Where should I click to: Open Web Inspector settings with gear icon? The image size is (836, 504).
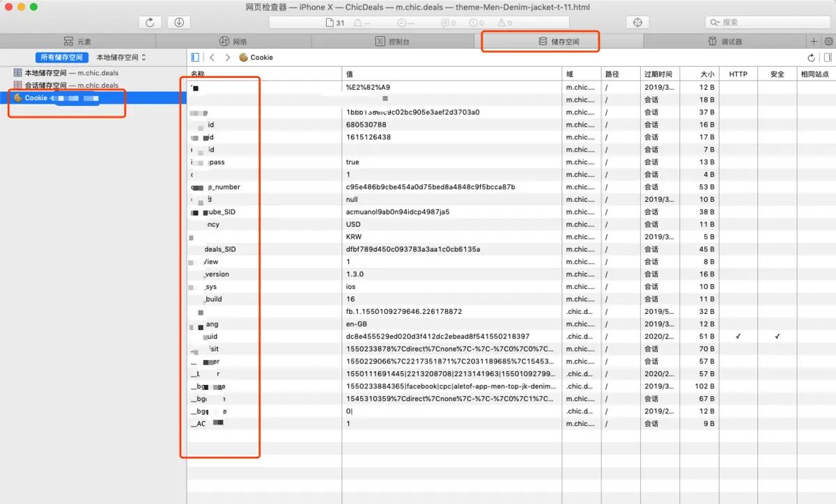point(827,41)
